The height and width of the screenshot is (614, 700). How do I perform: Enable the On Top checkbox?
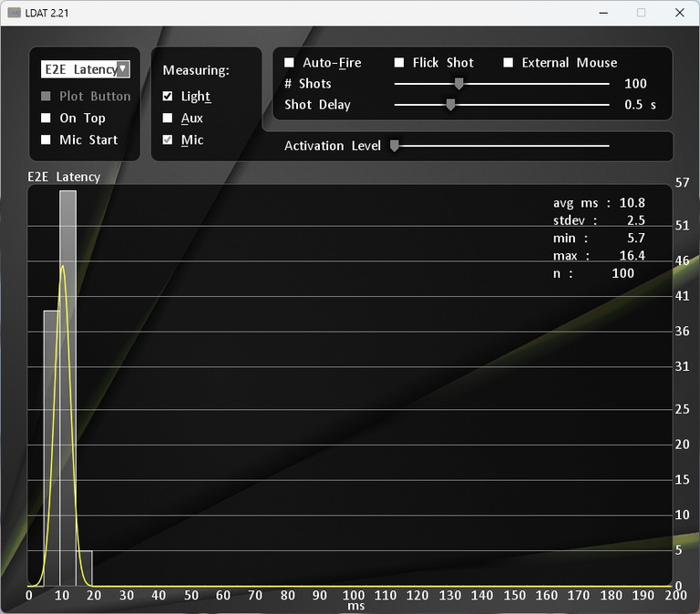pyautogui.click(x=46, y=118)
